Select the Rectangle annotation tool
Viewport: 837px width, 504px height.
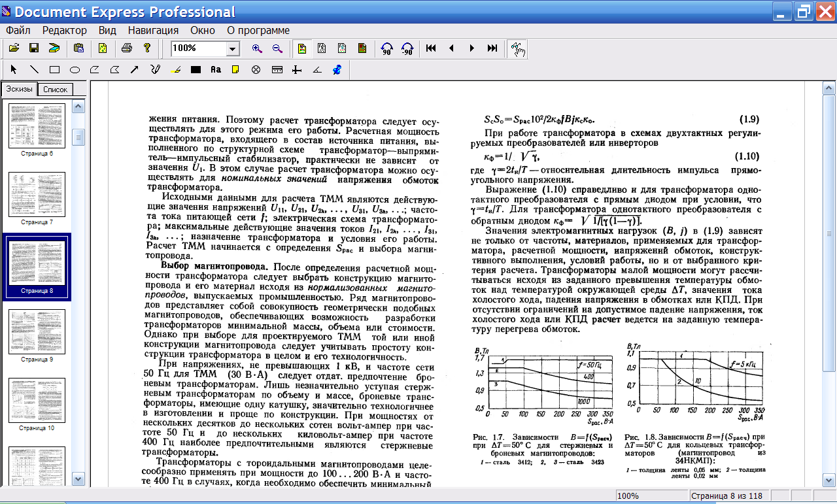[54, 69]
